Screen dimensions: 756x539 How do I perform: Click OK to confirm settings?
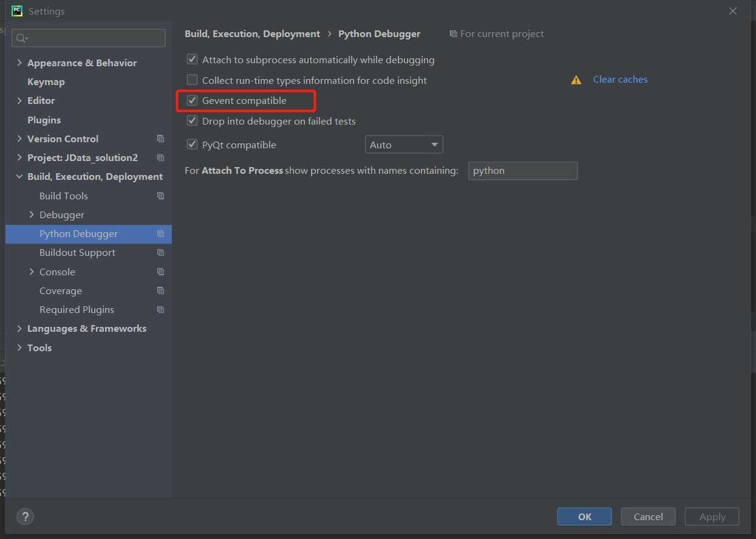[584, 517]
